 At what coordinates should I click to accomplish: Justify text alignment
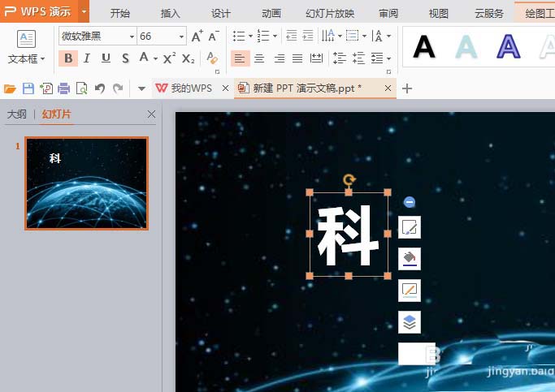click(x=297, y=58)
